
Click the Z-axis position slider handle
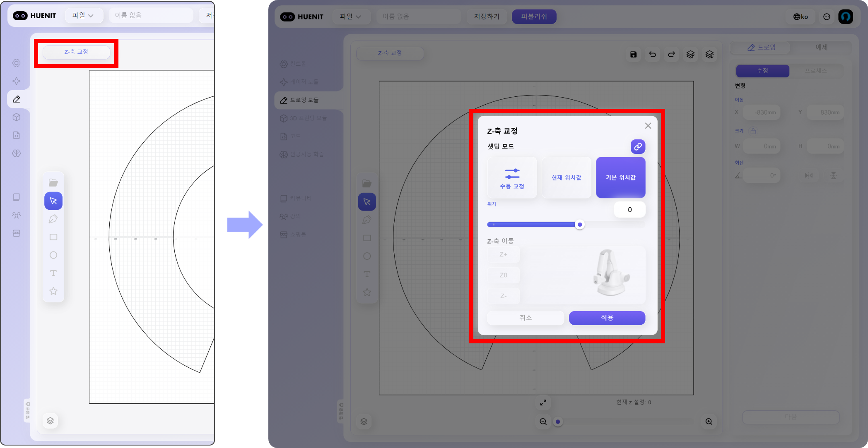point(580,225)
